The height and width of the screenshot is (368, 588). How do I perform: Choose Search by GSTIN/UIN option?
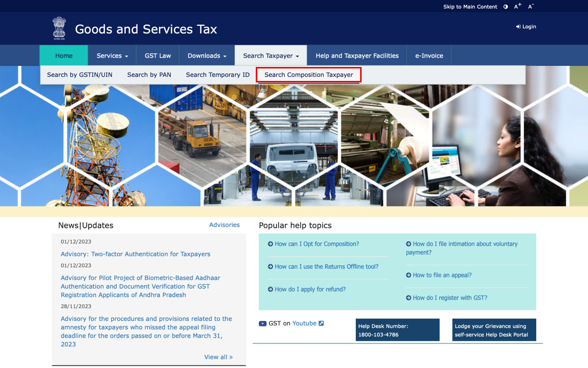[80, 75]
